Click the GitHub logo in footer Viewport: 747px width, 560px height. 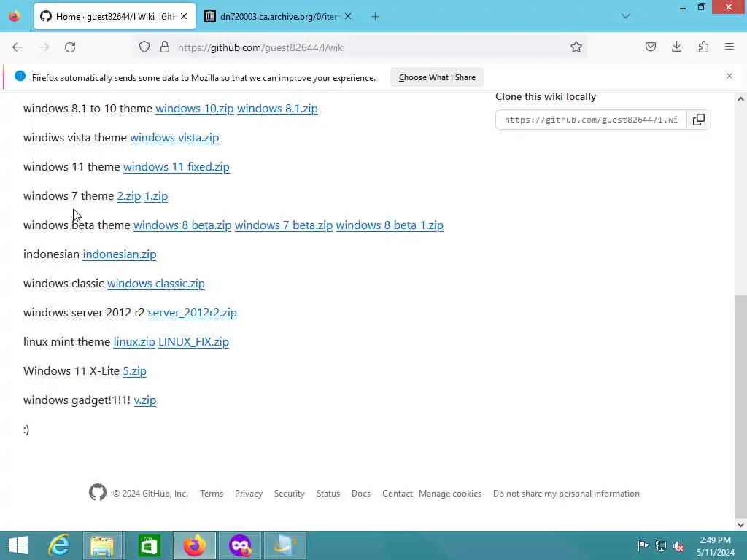pos(98,492)
